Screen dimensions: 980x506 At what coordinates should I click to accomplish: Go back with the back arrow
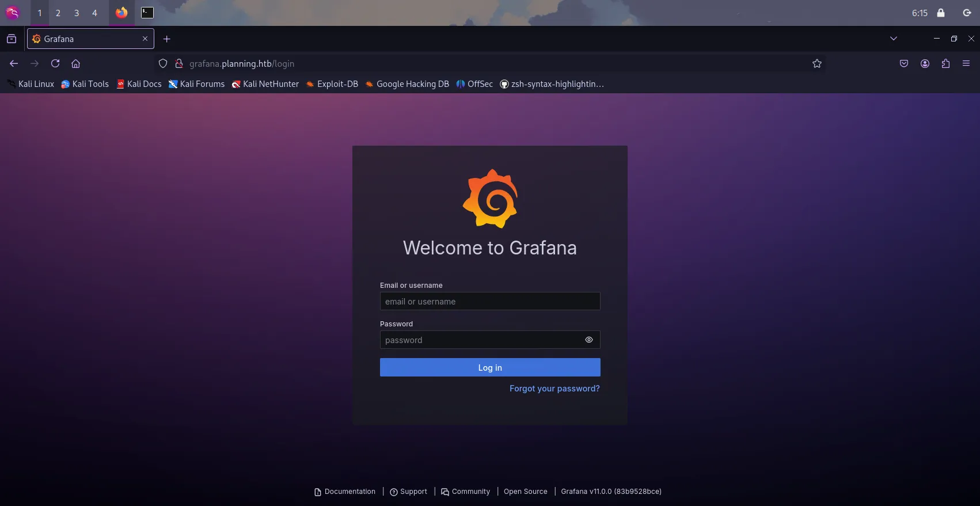point(14,63)
